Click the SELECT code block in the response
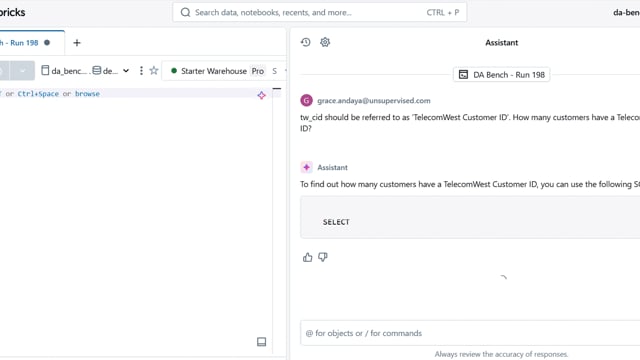 [x=470, y=217]
